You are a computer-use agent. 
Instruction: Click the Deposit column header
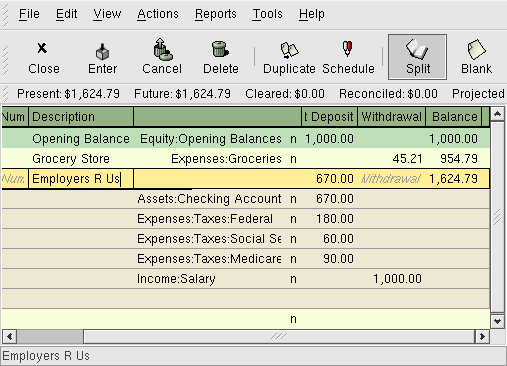(x=329, y=117)
